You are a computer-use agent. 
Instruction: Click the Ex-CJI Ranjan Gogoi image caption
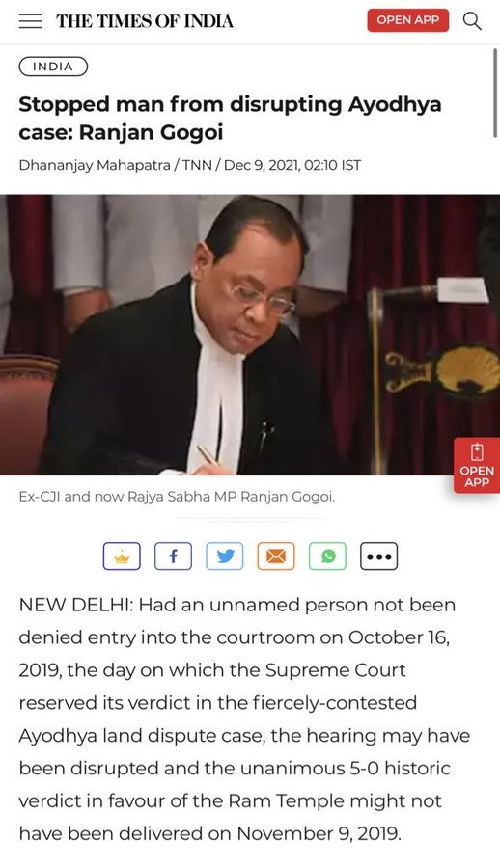click(x=177, y=496)
